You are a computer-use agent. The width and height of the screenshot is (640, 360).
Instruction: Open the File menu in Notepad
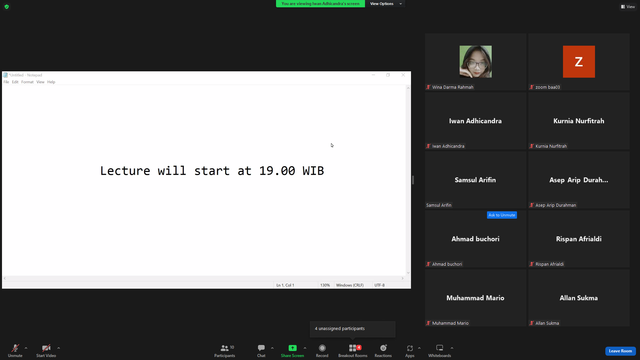pos(7,82)
